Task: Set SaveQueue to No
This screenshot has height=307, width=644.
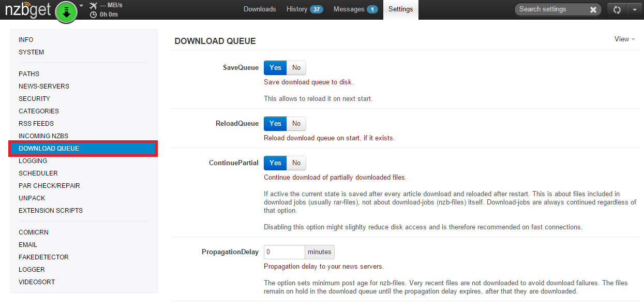Action: [296, 68]
